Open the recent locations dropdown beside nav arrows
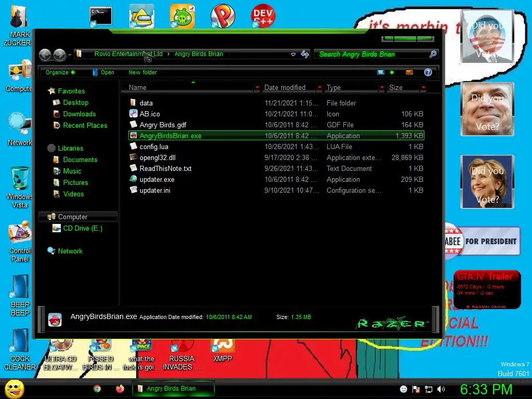The width and height of the screenshot is (532, 399). point(70,55)
